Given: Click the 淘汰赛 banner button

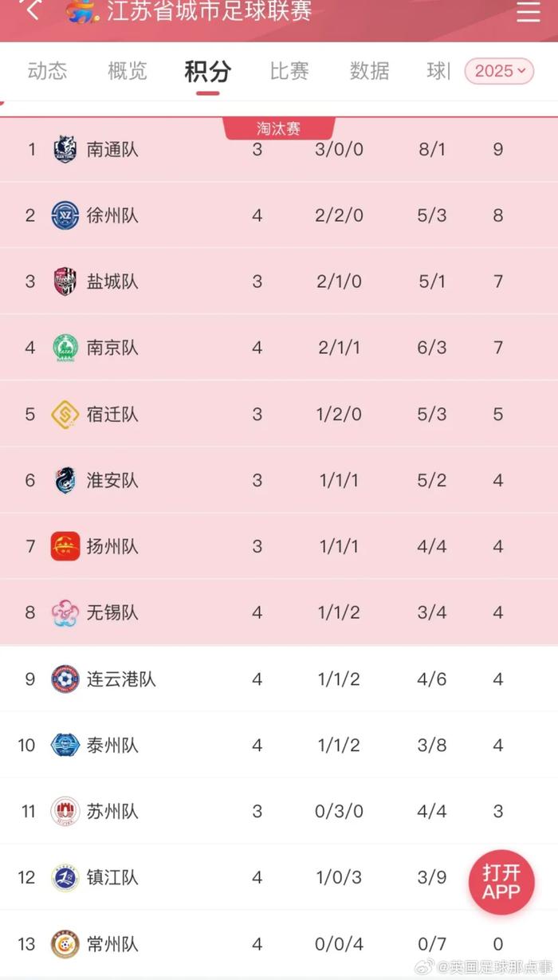Looking at the screenshot, I should click(280, 128).
